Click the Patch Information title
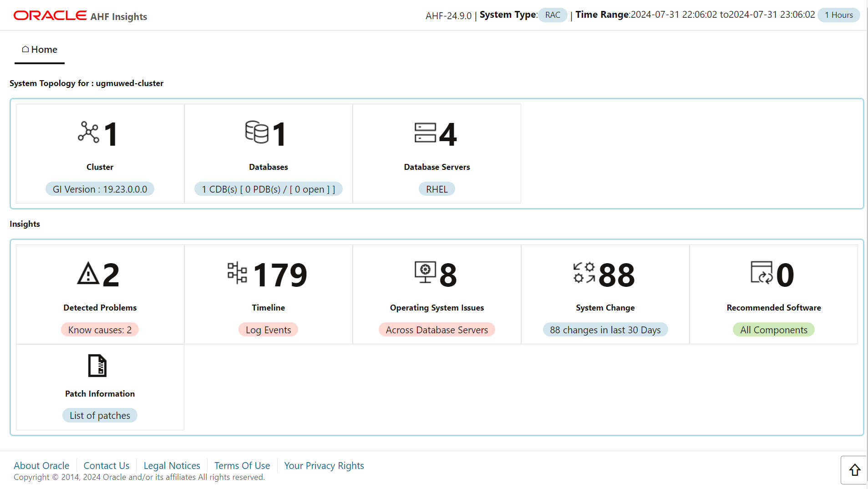 pyautogui.click(x=100, y=393)
